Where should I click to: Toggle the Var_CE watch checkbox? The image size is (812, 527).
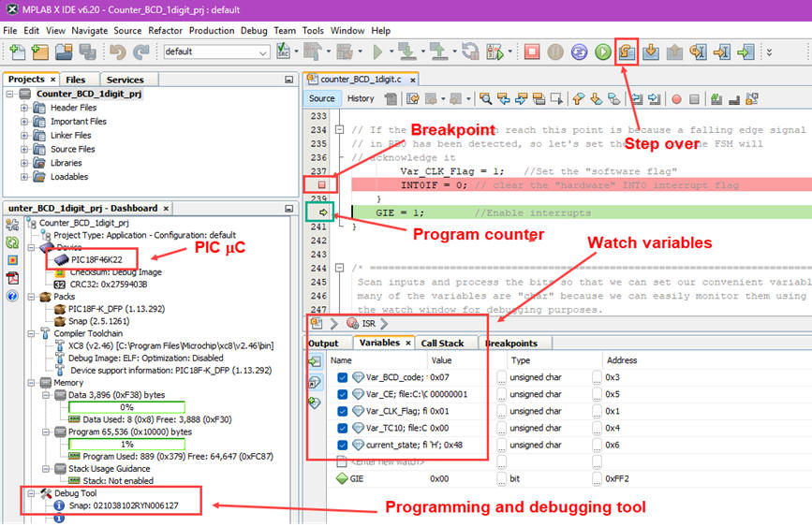point(342,394)
